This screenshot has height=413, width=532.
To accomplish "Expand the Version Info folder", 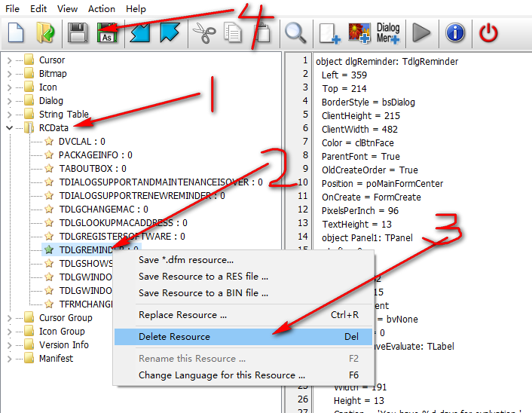I will point(10,345).
